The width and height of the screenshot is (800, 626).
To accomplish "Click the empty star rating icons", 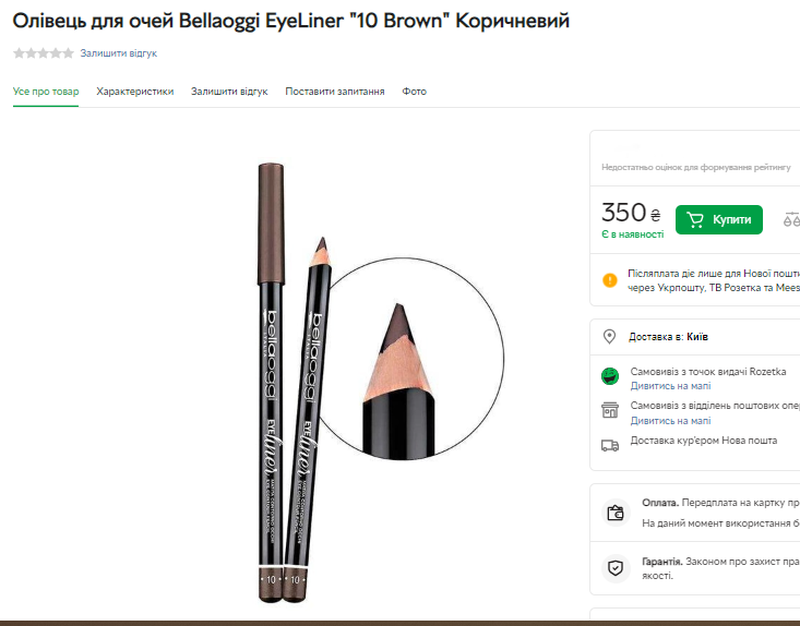I will pos(43,53).
